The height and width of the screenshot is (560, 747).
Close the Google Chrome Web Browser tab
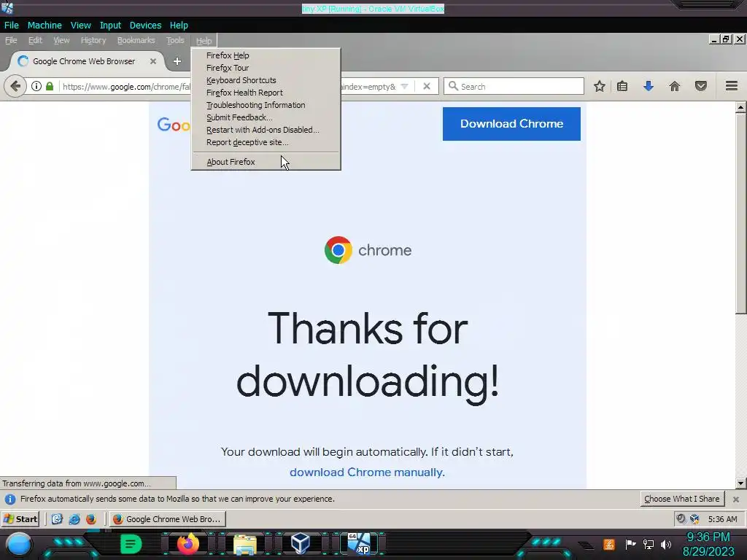click(153, 61)
